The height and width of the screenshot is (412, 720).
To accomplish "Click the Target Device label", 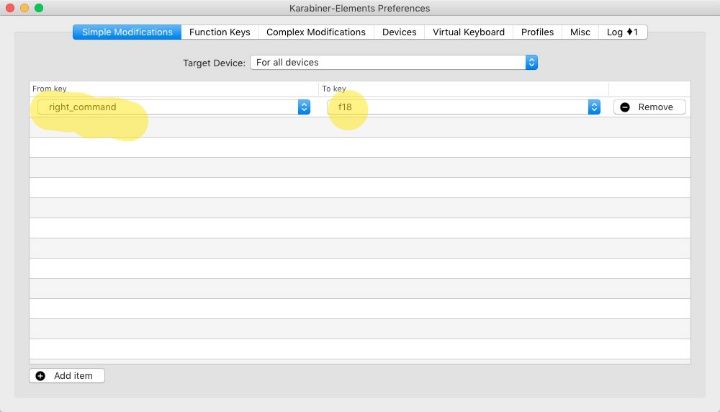I will pyautogui.click(x=214, y=63).
